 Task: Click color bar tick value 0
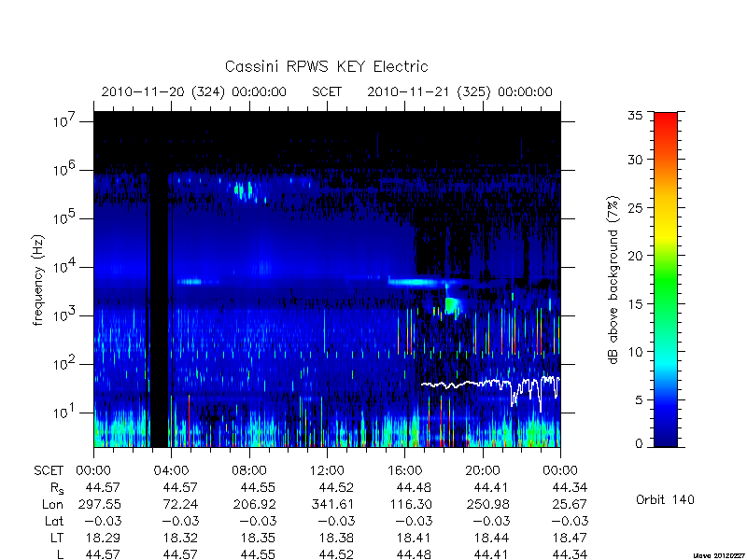tap(639, 444)
